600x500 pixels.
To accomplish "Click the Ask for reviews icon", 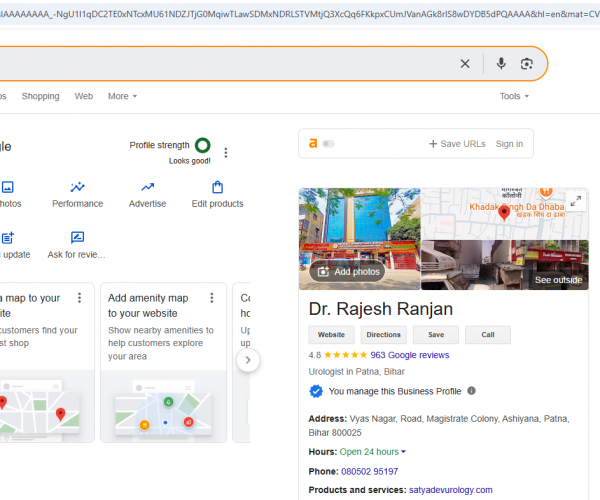I will click(77, 238).
